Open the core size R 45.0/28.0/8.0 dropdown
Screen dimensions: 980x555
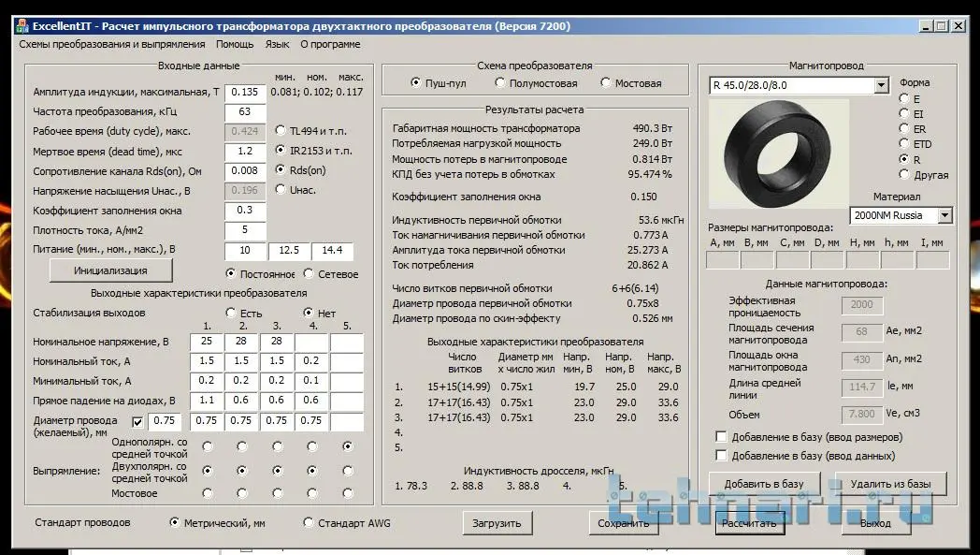881,85
